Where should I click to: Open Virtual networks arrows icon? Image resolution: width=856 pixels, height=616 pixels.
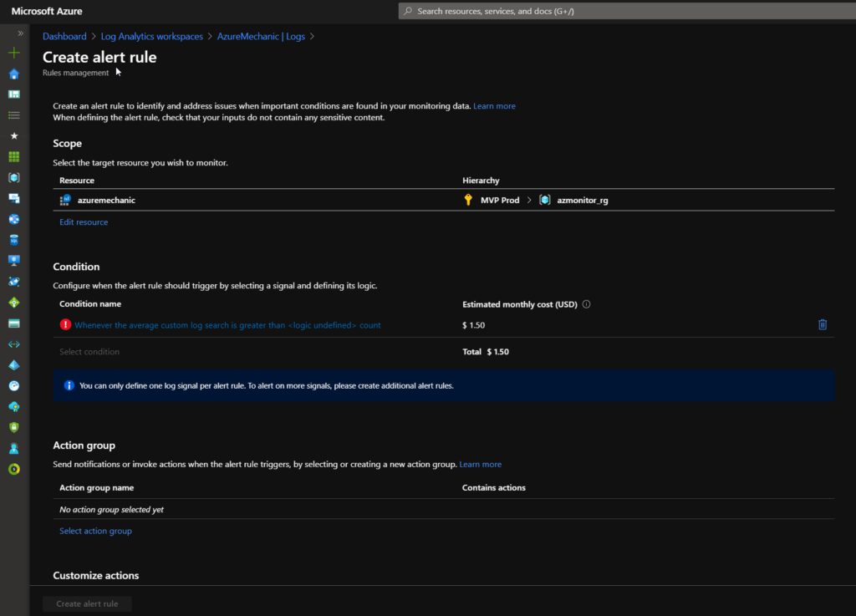point(14,344)
